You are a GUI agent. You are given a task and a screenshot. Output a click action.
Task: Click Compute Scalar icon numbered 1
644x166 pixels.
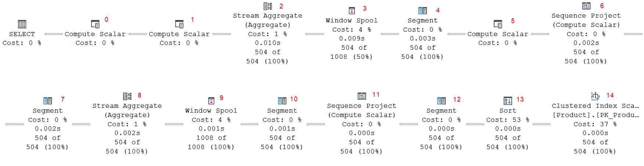pyautogui.click(x=179, y=24)
